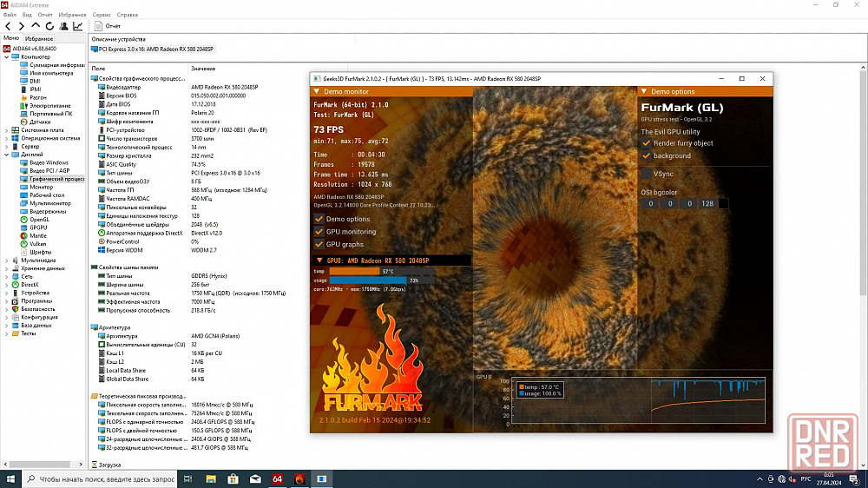868x488 pixels.
Task: Expand the DirectX tree node
Action: (x=7, y=285)
